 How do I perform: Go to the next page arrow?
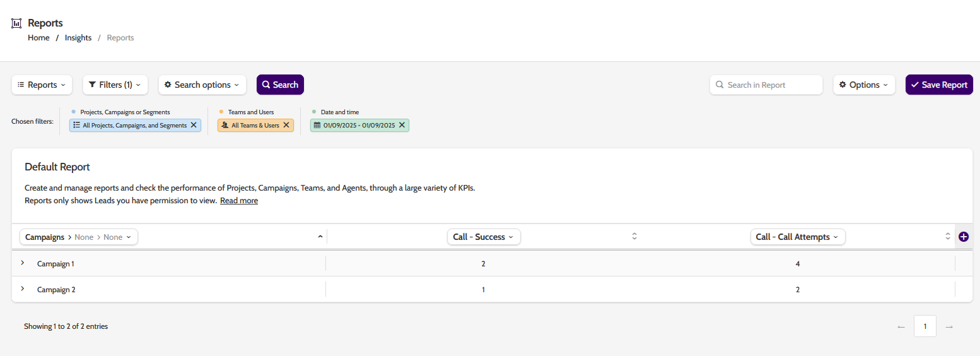point(949,326)
